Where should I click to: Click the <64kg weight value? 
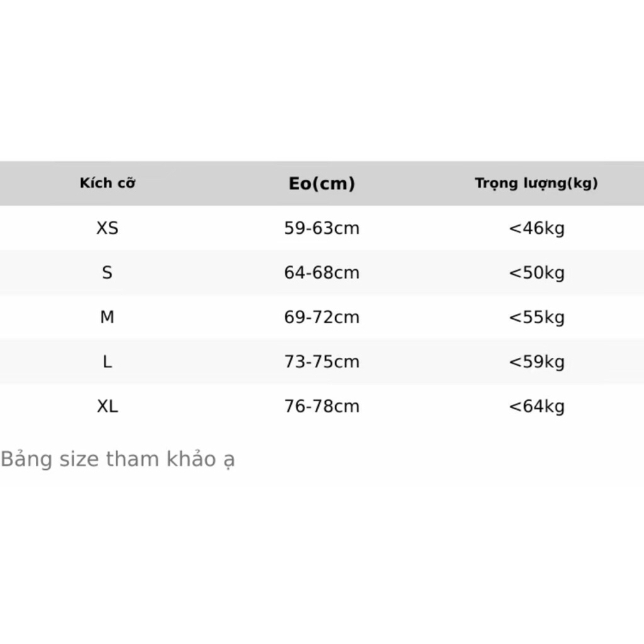(x=536, y=407)
